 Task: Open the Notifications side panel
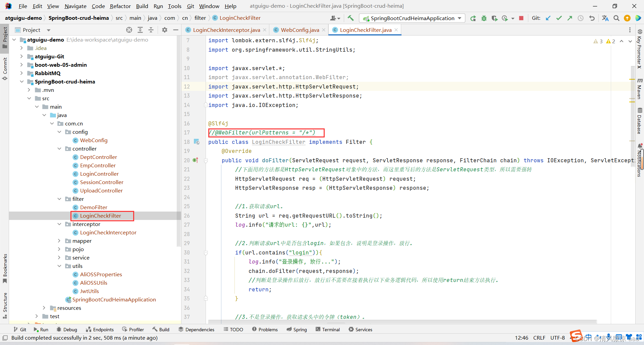640,160
